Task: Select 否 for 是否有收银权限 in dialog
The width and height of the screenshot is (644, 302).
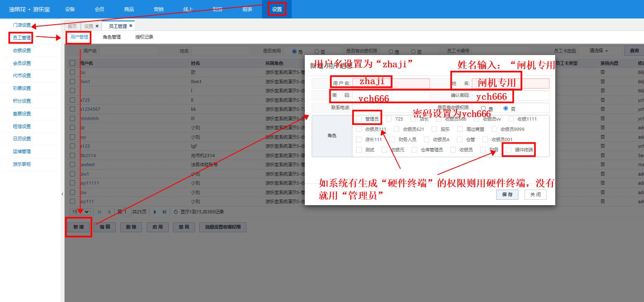Action: click(506, 109)
